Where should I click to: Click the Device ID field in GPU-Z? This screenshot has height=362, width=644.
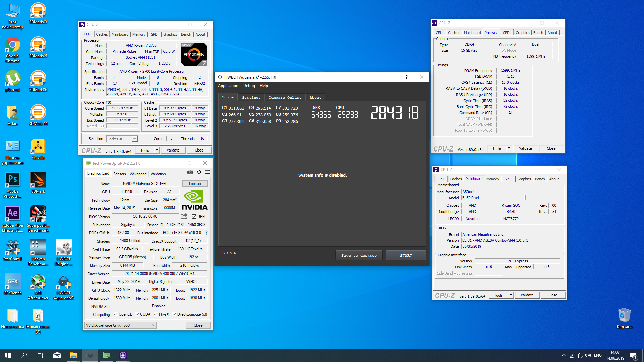(186, 225)
